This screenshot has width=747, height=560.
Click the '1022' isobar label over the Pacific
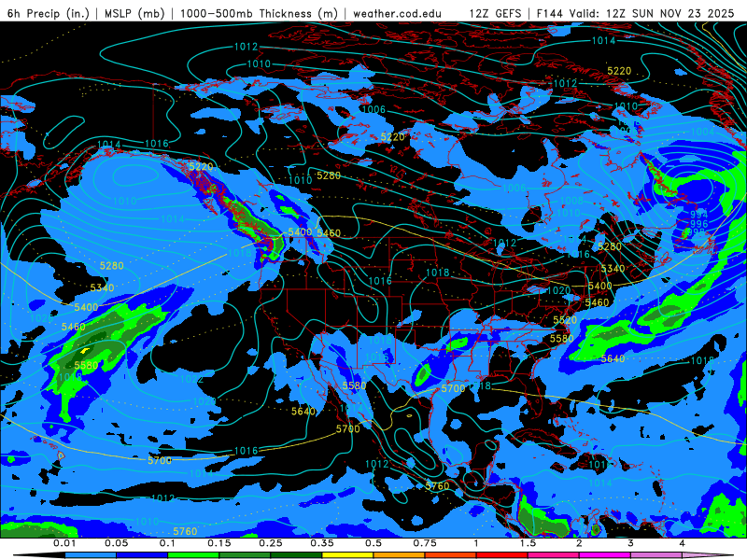pyautogui.click(x=192, y=379)
